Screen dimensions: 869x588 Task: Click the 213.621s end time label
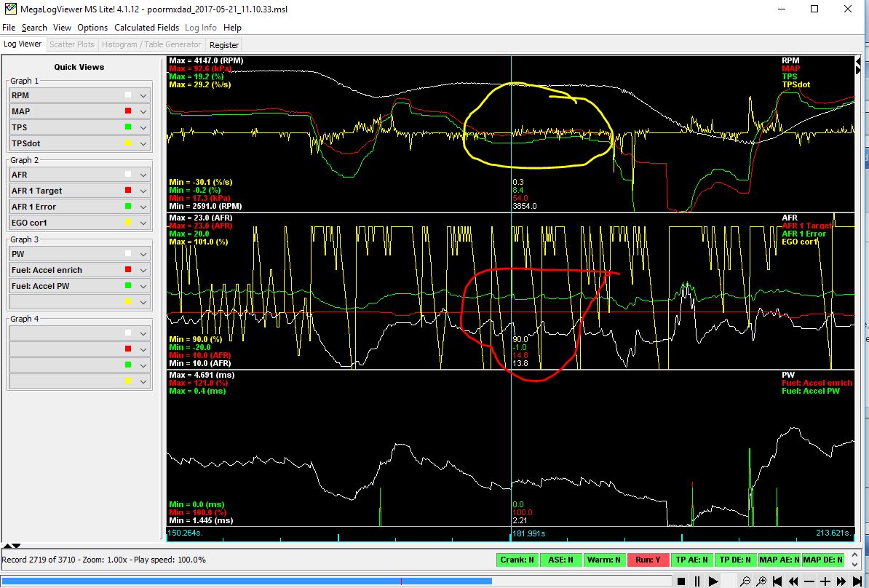click(833, 533)
